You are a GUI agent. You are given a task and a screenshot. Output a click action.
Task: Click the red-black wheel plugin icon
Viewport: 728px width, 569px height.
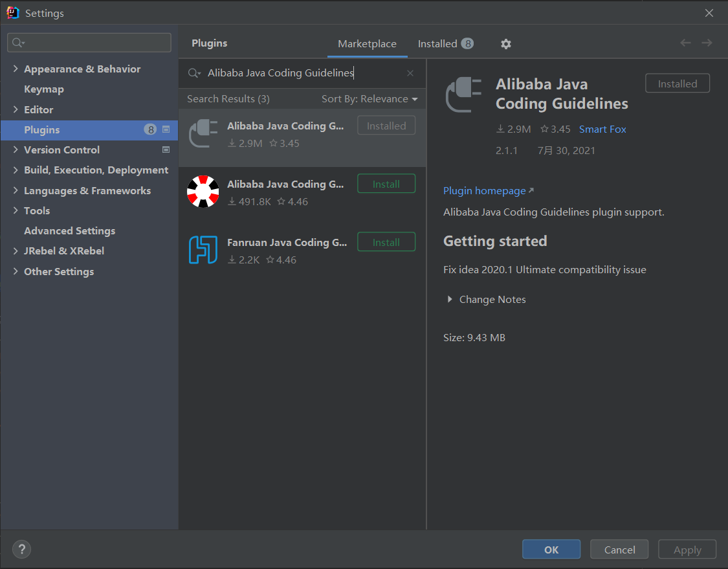[203, 192]
